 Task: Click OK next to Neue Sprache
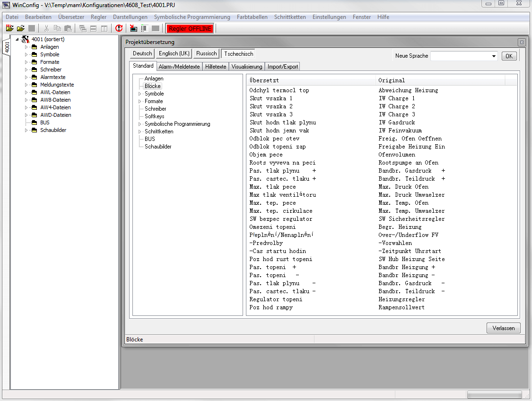click(509, 56)
